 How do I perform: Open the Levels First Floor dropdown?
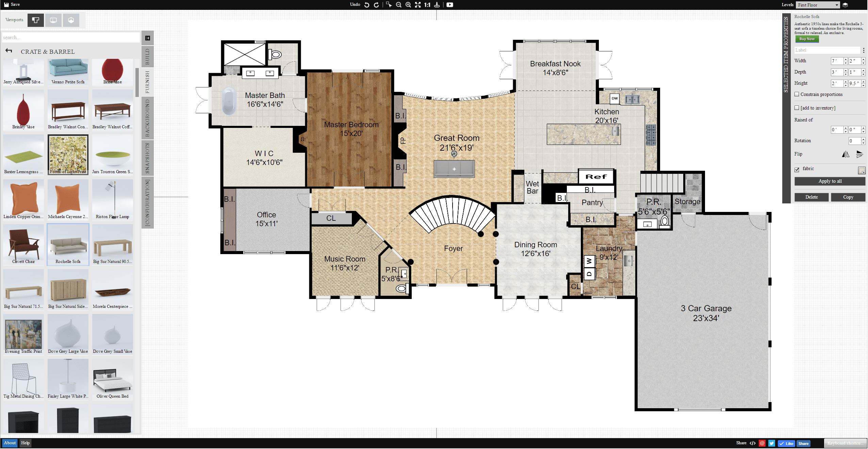(x=818, y=5)
